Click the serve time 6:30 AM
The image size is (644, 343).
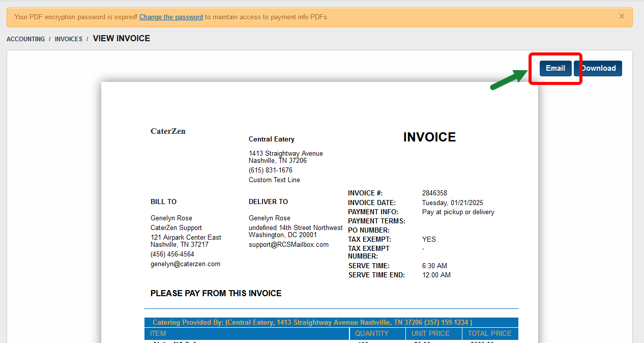point(434,266)
